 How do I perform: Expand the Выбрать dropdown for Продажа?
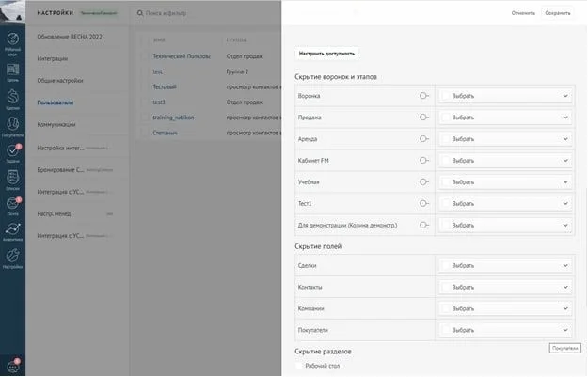pyautogui.click(x=506, y=118)
